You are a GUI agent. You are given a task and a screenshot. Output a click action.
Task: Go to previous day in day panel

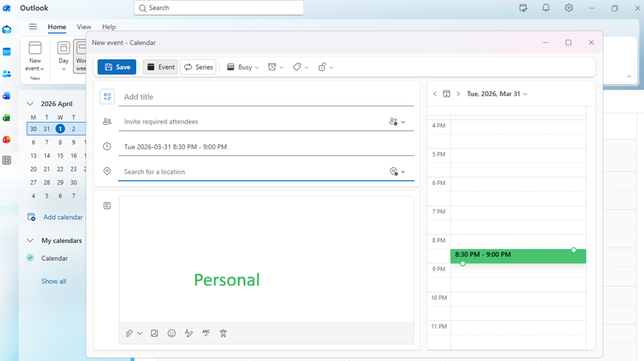[435, 94]
